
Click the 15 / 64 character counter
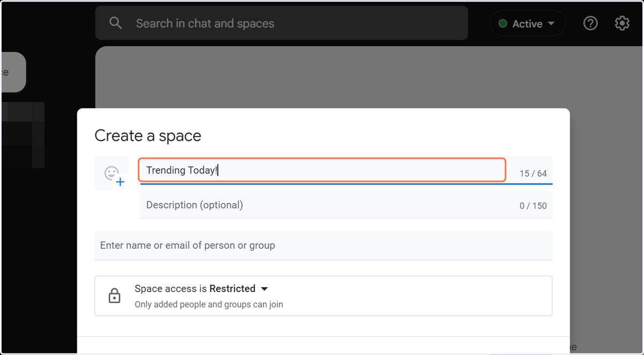click(x=533, y=173)
